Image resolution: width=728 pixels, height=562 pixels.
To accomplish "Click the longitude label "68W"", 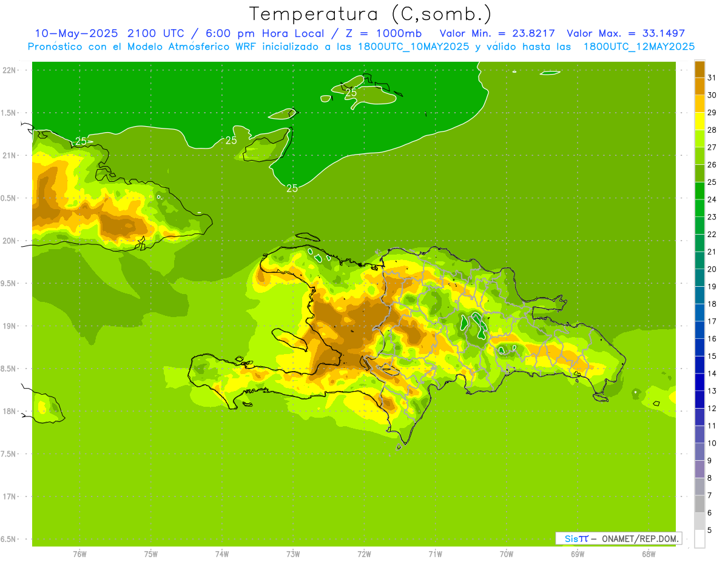I will 649,554.
